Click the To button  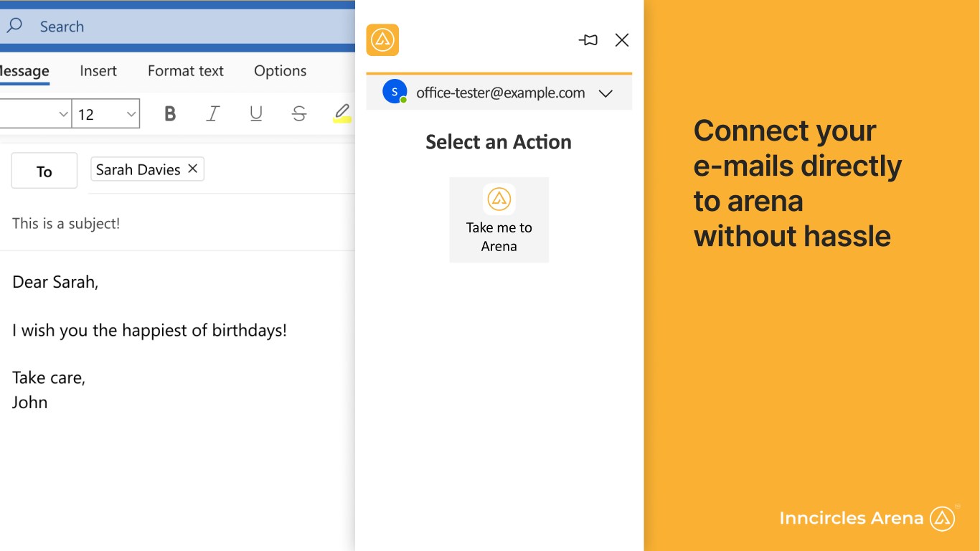click(x=44, y=171)
